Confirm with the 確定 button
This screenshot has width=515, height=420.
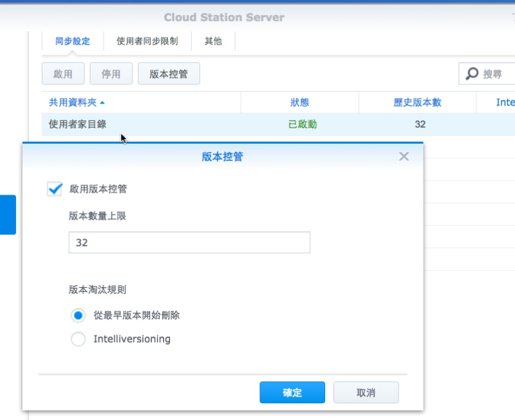tap(292, 392)
